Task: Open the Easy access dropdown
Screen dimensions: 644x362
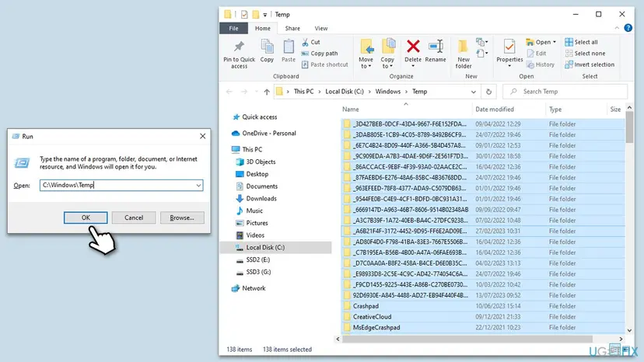Action: coord(481,54)
